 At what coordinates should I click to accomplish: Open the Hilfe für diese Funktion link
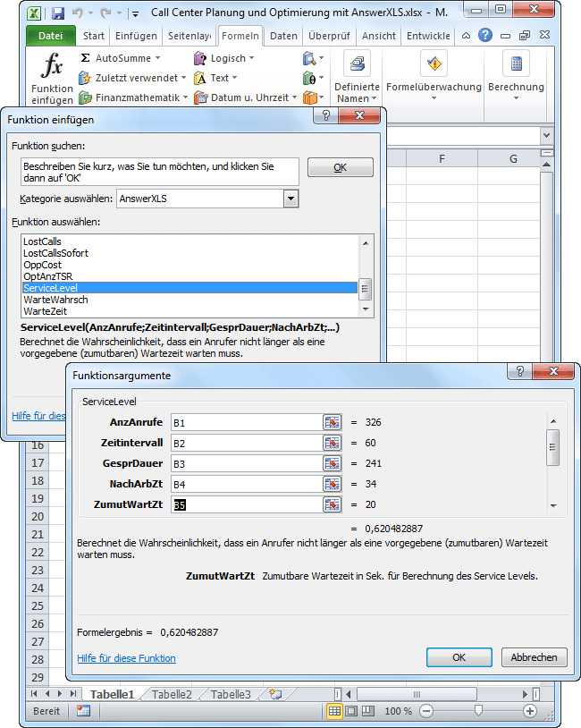pyautogui.click(x=126, y=658)
